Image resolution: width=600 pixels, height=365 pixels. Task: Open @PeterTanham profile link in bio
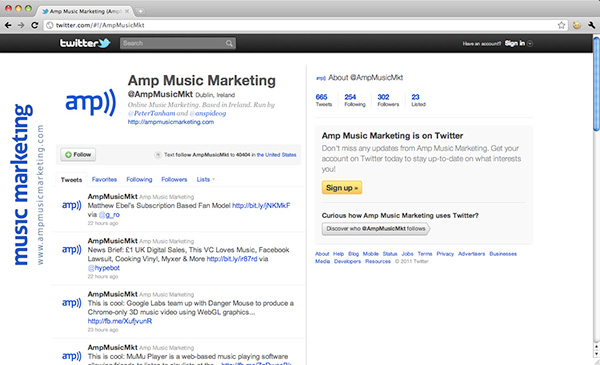pyautogui.click(x=152, y=113)
